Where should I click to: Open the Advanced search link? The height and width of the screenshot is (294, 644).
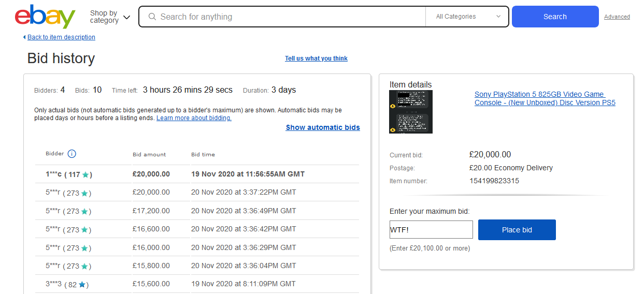(617, 17)
